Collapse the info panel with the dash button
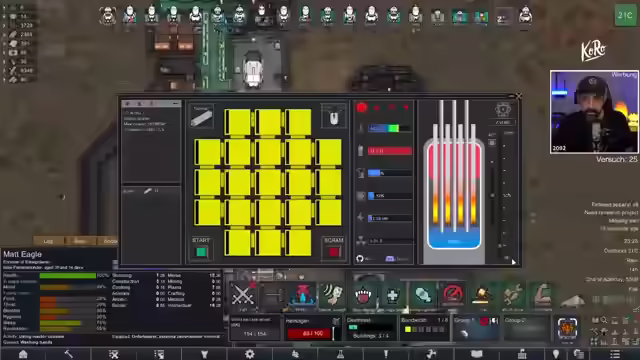The height and width of the screenshot is (360, 640). coord(176,104)
